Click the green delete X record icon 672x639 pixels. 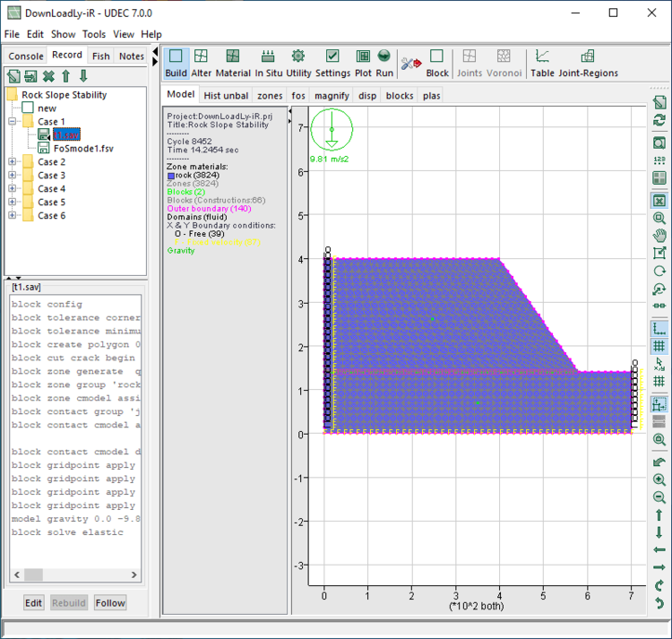tap(47, 77)
